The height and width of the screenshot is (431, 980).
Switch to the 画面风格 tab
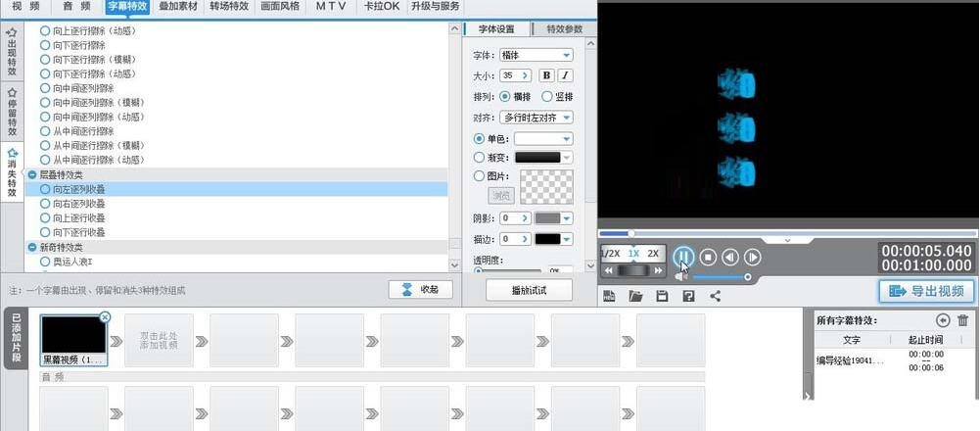coord(280,7)
